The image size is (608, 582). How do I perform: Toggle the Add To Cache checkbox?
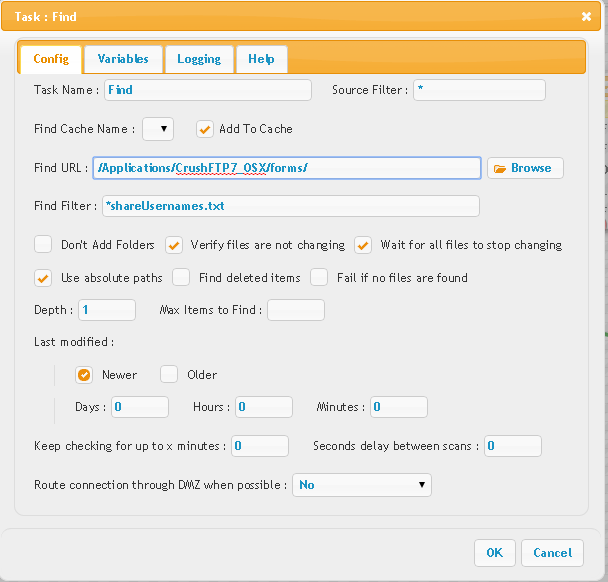point(205,129)
